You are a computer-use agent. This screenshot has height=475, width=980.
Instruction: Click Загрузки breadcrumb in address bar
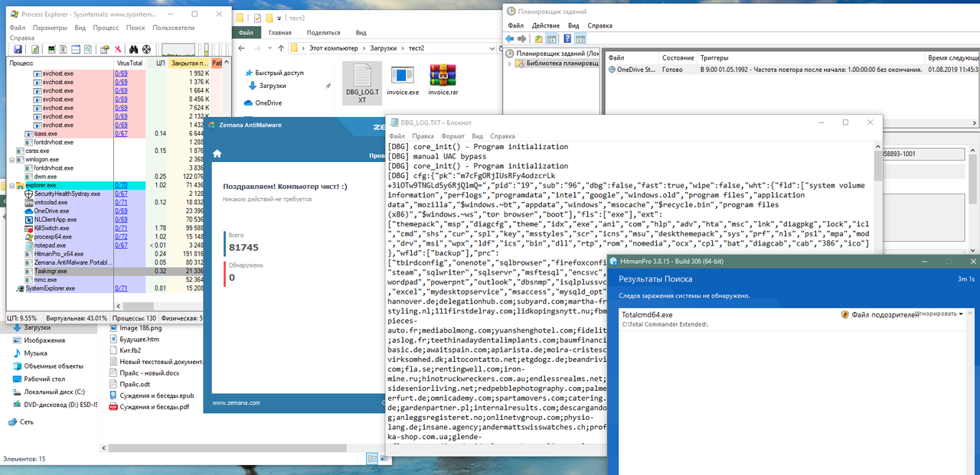tap(384, 48)
